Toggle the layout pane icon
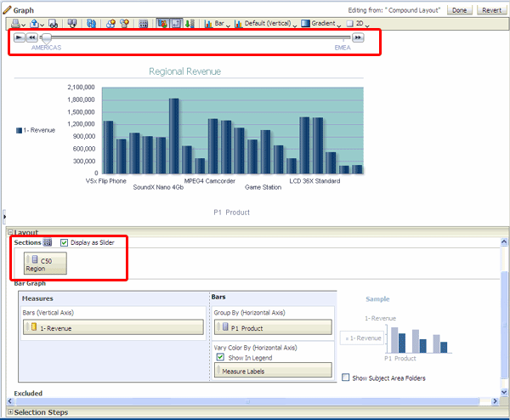510x420 pixels. point(176,24)
